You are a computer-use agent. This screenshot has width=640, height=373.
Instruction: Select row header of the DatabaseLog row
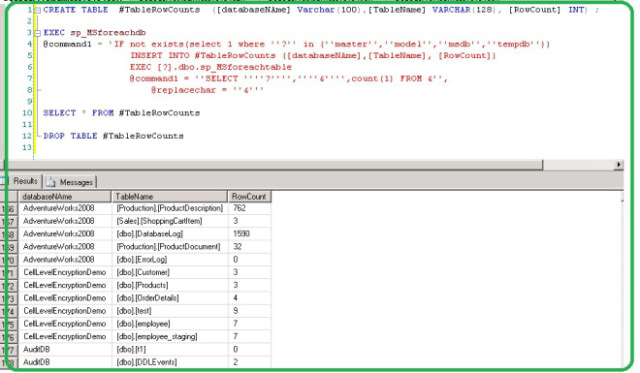pyautogui.click(x=9, y=234)
